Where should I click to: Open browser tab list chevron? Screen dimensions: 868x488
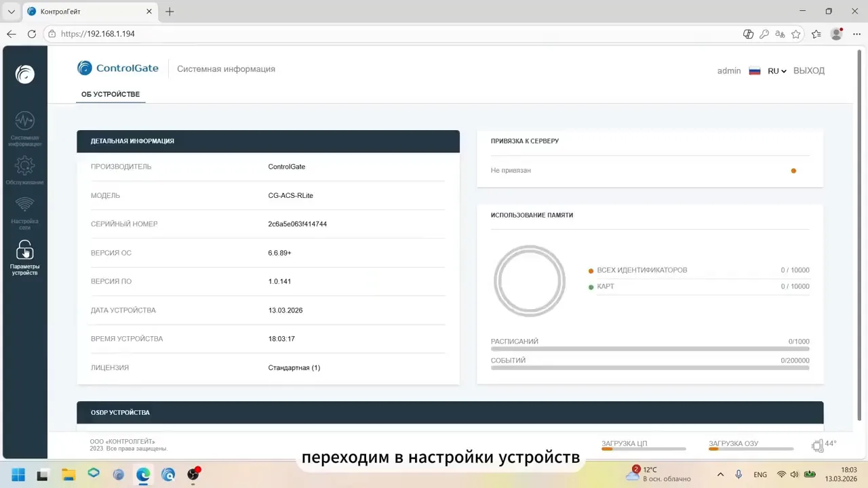11,12
